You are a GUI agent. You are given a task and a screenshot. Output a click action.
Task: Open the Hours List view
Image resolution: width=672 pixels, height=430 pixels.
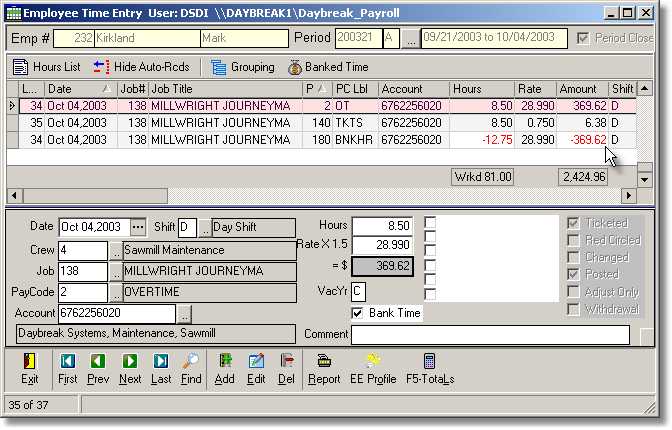coord(46,67)
